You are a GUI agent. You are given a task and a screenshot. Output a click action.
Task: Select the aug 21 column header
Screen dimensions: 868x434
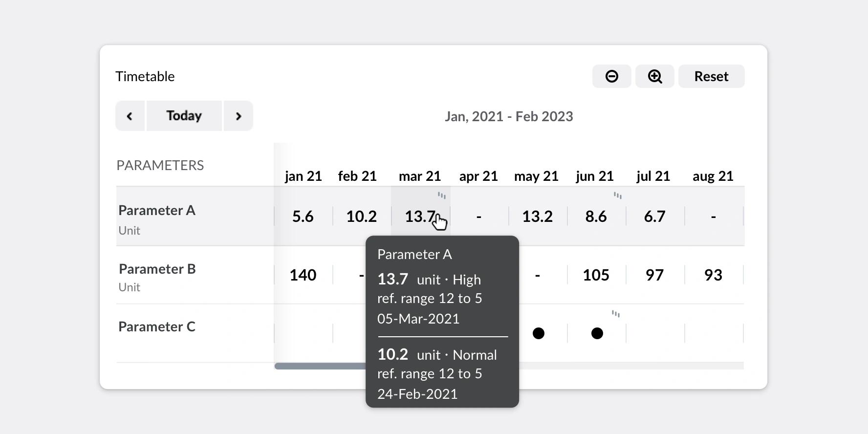(713, 176)
